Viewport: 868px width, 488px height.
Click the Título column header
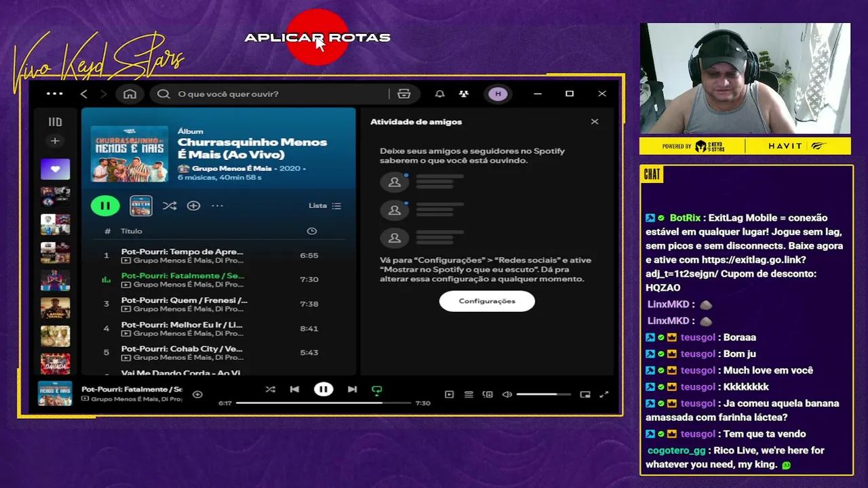132,231
